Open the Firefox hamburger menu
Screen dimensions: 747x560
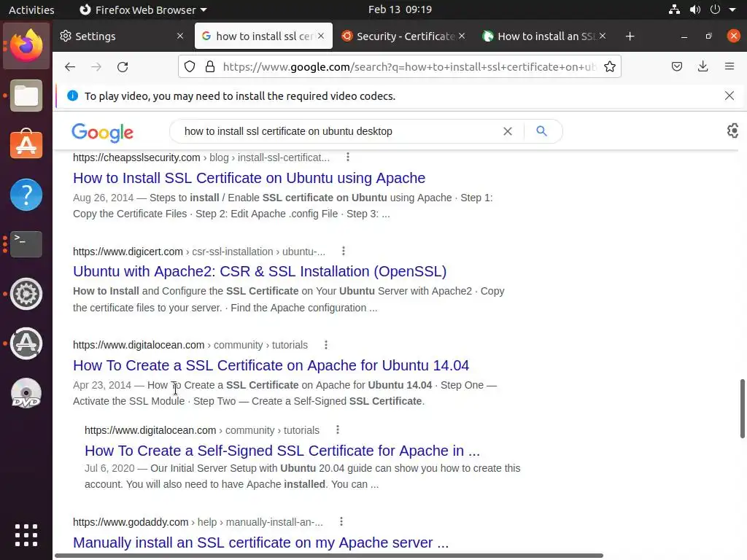click(729, 66)
